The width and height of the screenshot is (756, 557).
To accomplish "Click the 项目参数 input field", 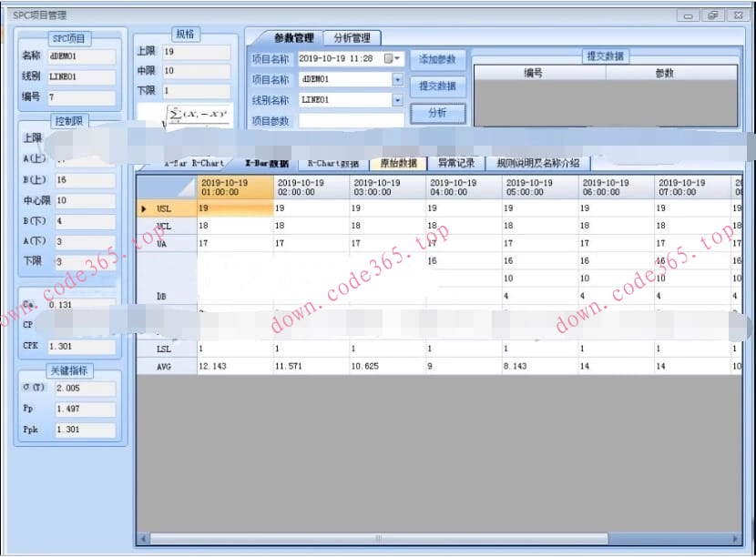I will 351,120.
